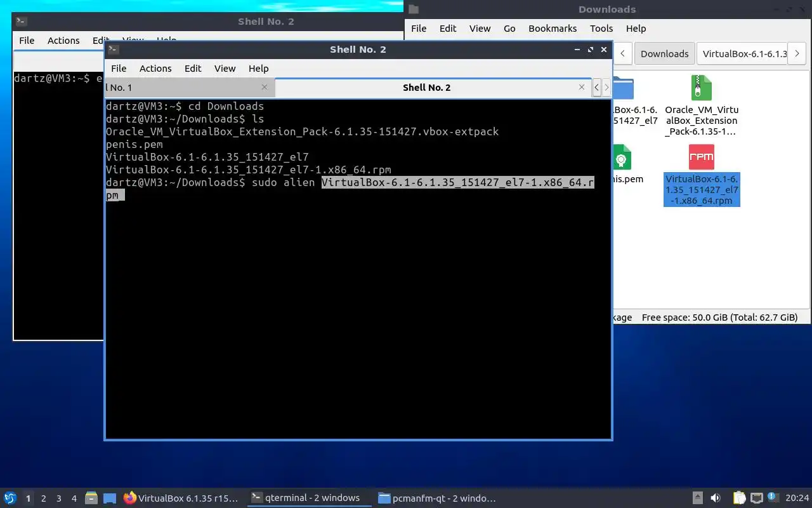Open Tools menu in file manager
This screenshot has height=508, width=812.
pyautogui.click(x=601, y=28)
